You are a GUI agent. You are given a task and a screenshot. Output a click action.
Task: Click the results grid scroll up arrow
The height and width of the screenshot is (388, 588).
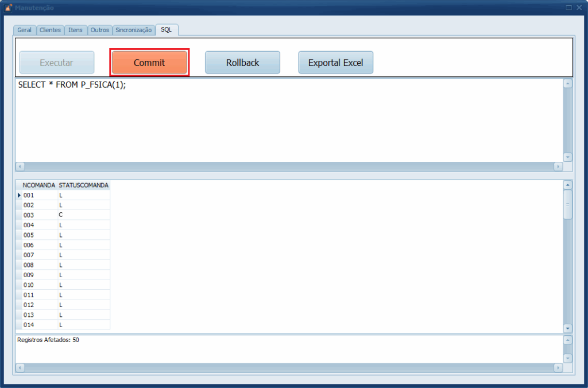coord(568,185)
